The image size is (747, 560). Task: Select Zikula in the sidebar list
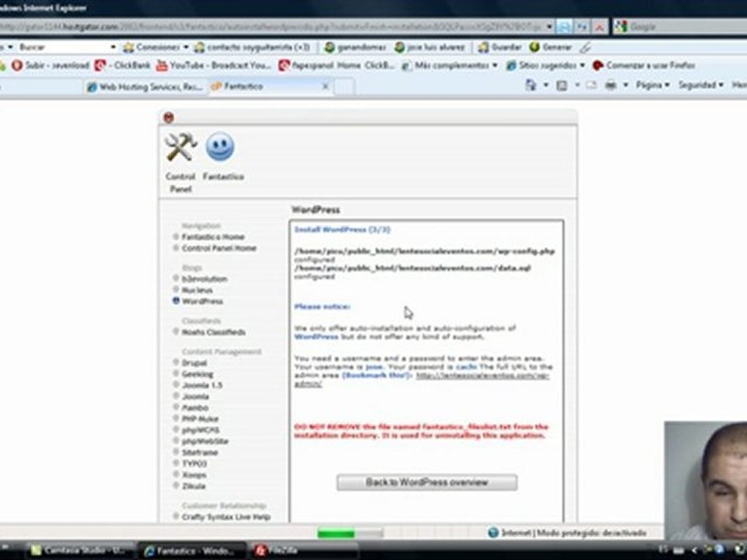194,486
